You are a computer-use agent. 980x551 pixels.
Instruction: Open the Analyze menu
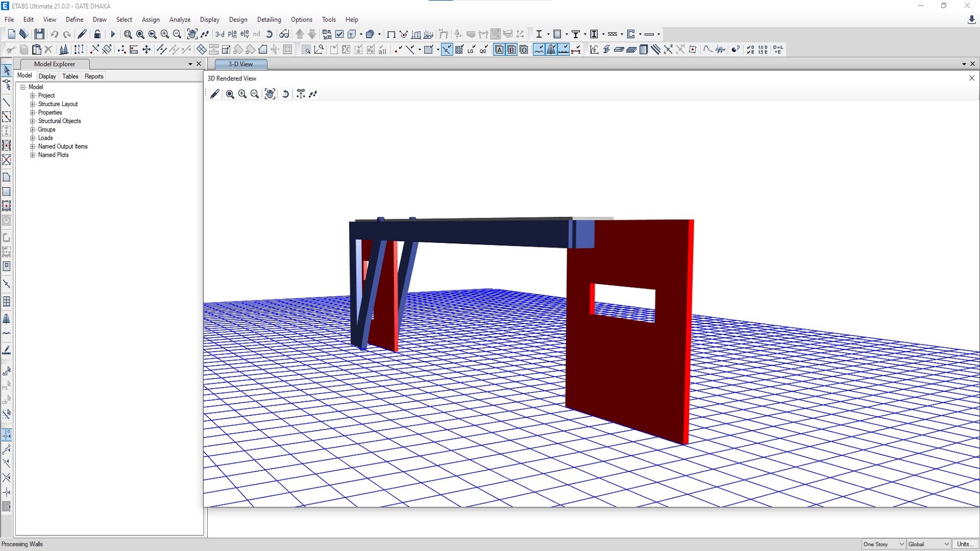(180, 19)
